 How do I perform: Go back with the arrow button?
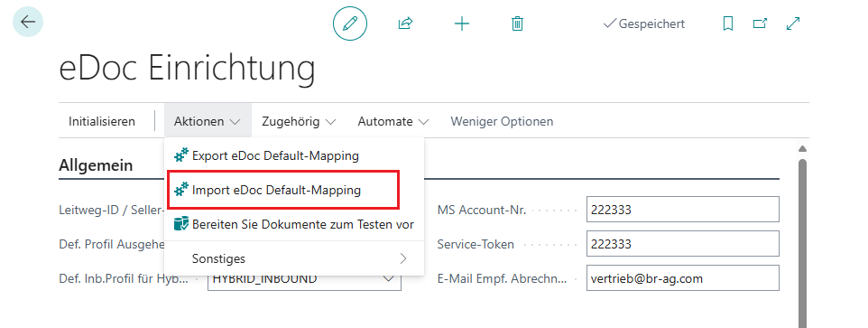[28, 23]
